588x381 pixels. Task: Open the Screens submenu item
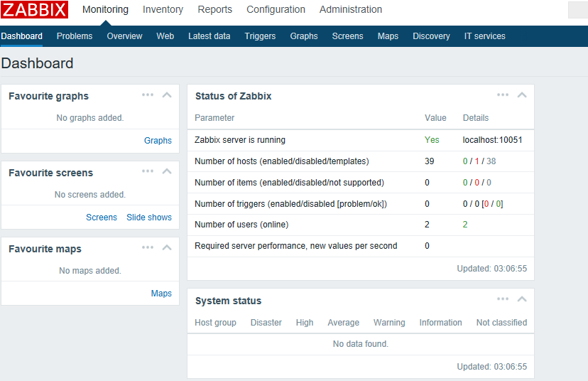348,36
